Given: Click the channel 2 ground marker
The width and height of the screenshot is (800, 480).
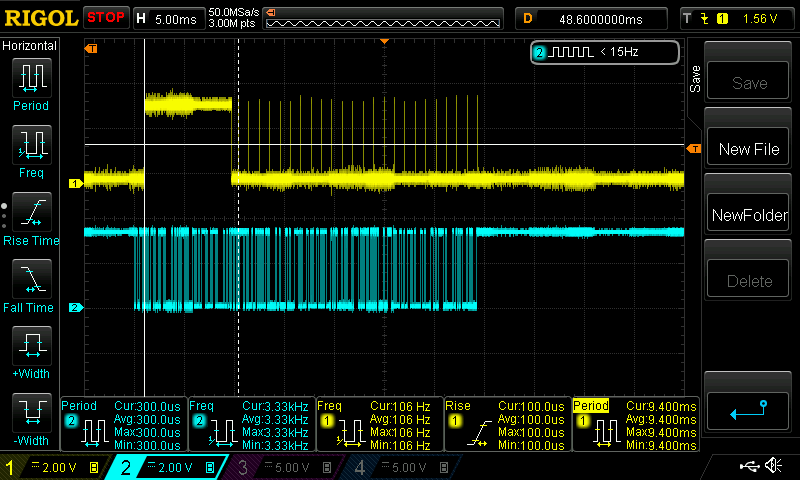Looking at the screenshot, I should (x=76, y=307).
